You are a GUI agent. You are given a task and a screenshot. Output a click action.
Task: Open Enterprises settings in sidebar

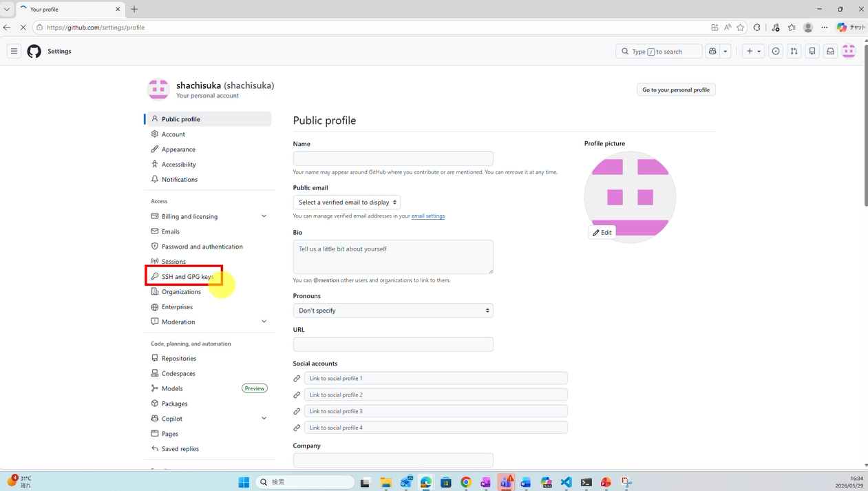[209, 307]
